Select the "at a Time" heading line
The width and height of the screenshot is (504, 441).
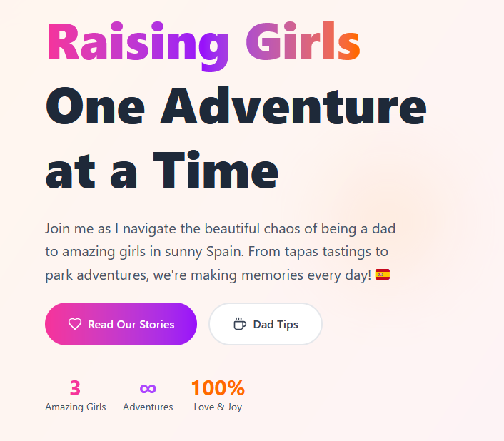click(161, 171)
